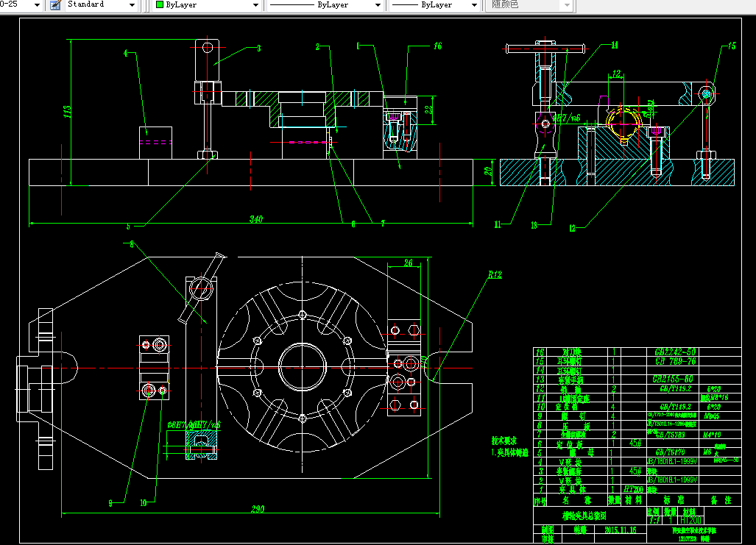Click part balloon number 5 below front view
Viewport: 756px width, 545px height.
click(128, 226)
